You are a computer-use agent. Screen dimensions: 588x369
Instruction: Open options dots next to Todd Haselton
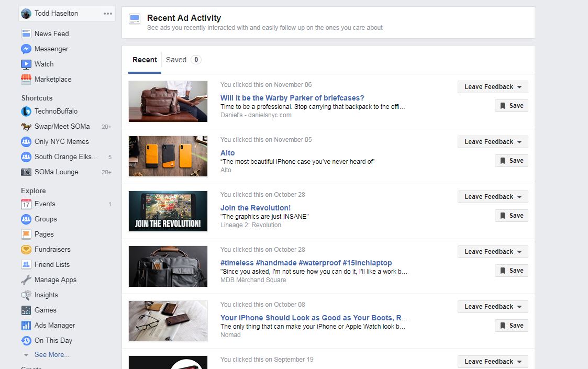[x=108, y=14]
